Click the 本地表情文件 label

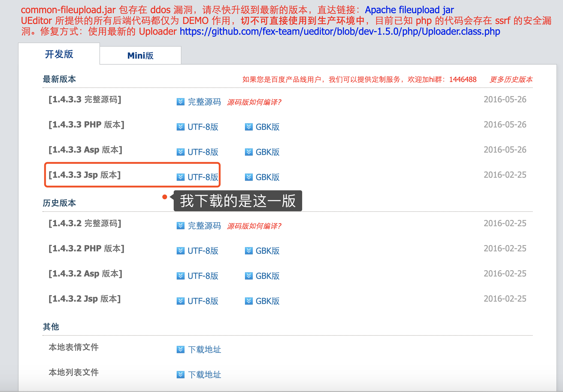point(74,347)
